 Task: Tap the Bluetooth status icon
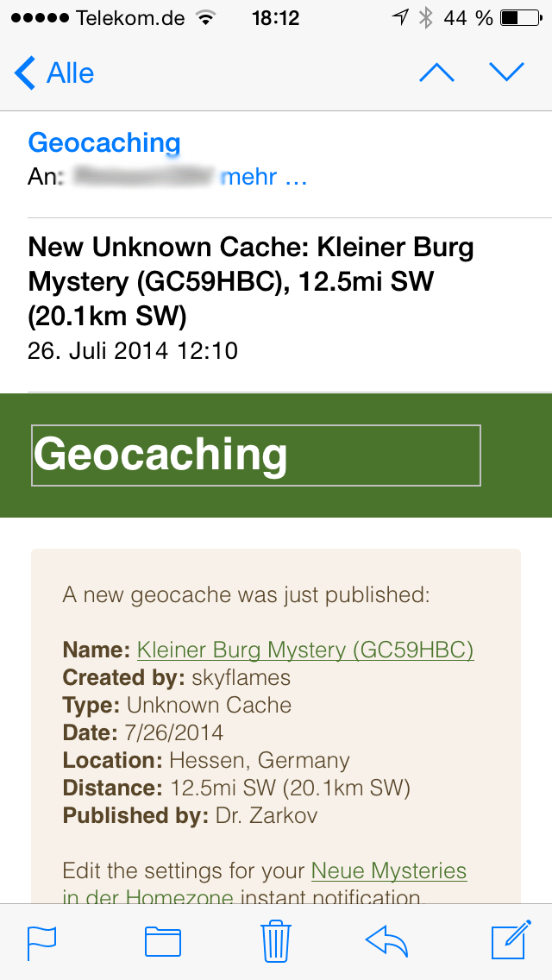pos(426,18)
